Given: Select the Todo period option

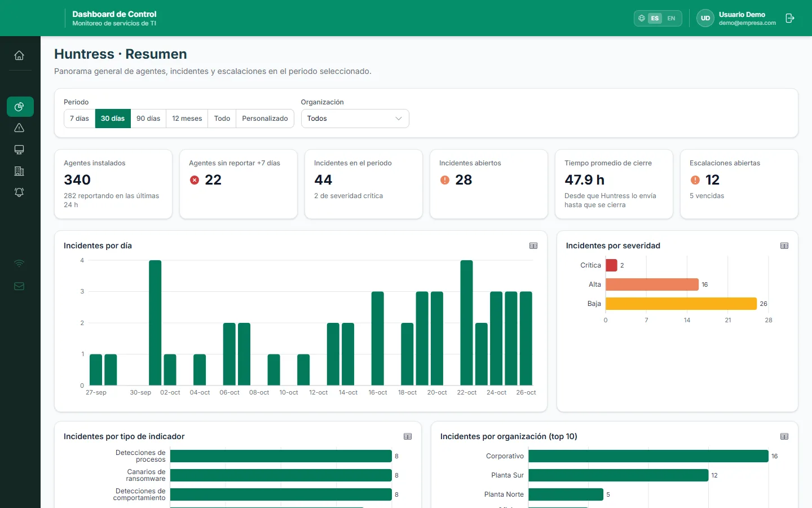Looking at the screenshot, I should pos(222,119).
